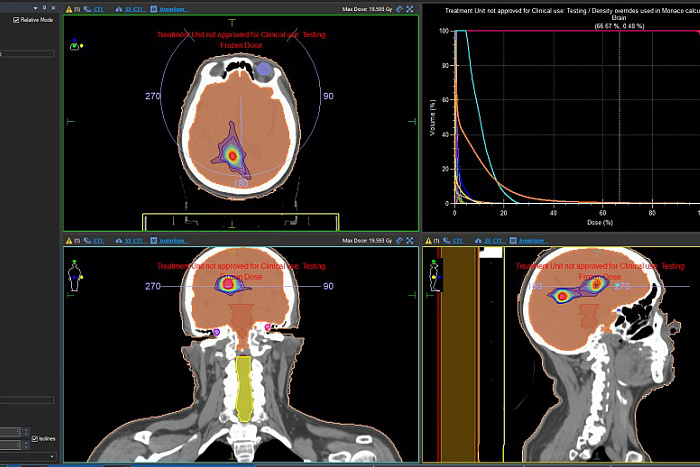The width and height of the screenshot is (700, 467).
Task: Open the bottom combo box in the left panel
Action: click(28, 456)
